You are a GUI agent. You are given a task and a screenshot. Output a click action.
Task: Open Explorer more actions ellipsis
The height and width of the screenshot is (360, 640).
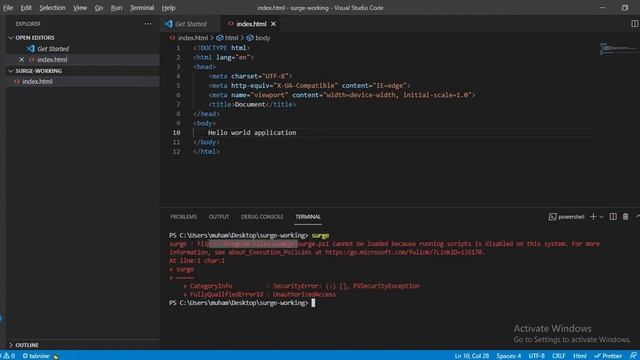point(148,24)
